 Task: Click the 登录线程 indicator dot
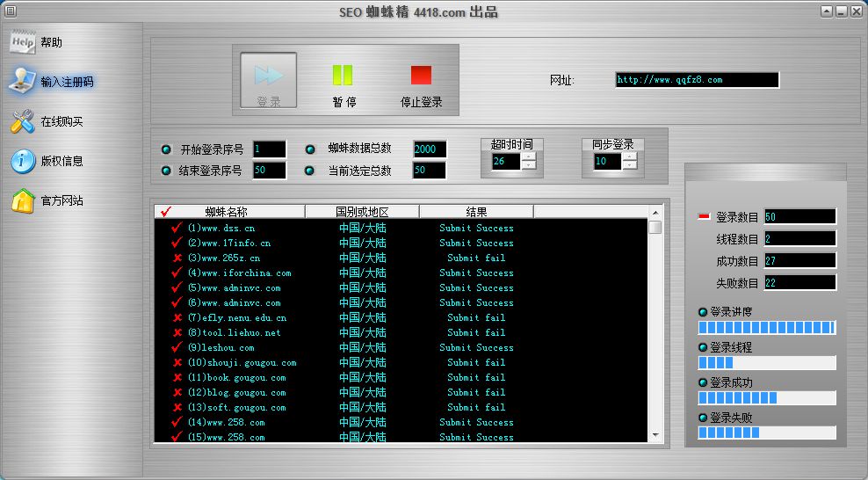(x=703, y=347)
